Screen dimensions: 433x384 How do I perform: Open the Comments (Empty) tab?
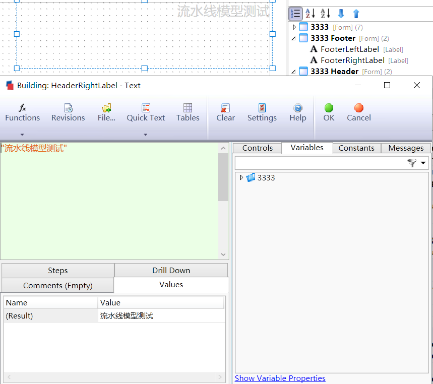coord(58,285)
